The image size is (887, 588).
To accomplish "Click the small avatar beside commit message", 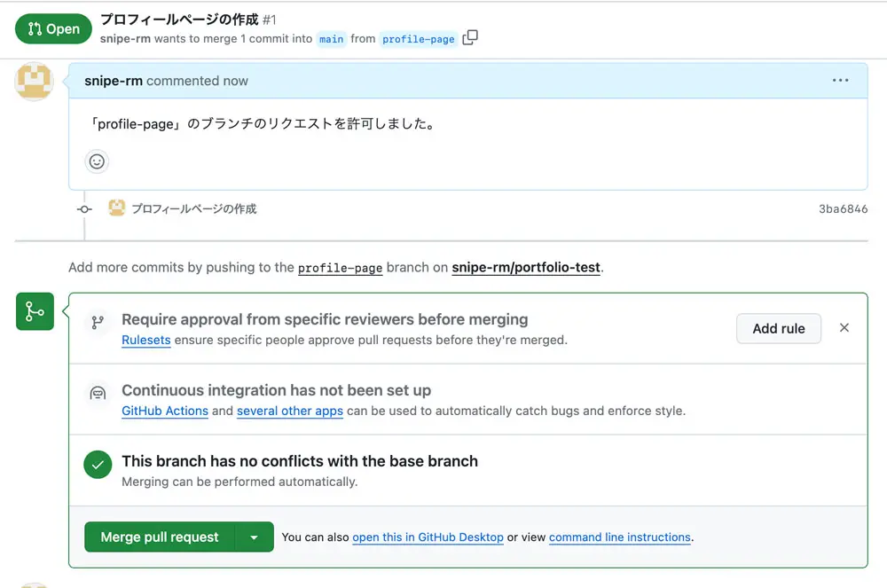I will [116, 208].
